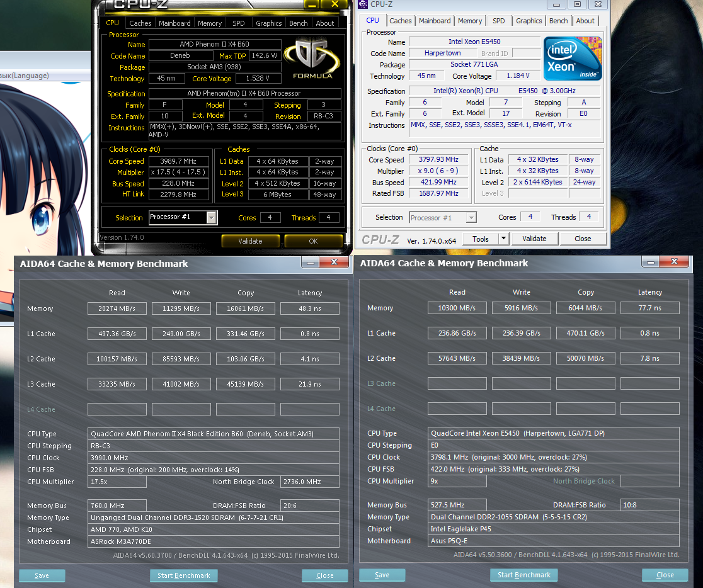Open Bench tab in dark CPU-Z
Image resolution: width=703 pixels, height=588 pixels.
click(x=298, y=23)
